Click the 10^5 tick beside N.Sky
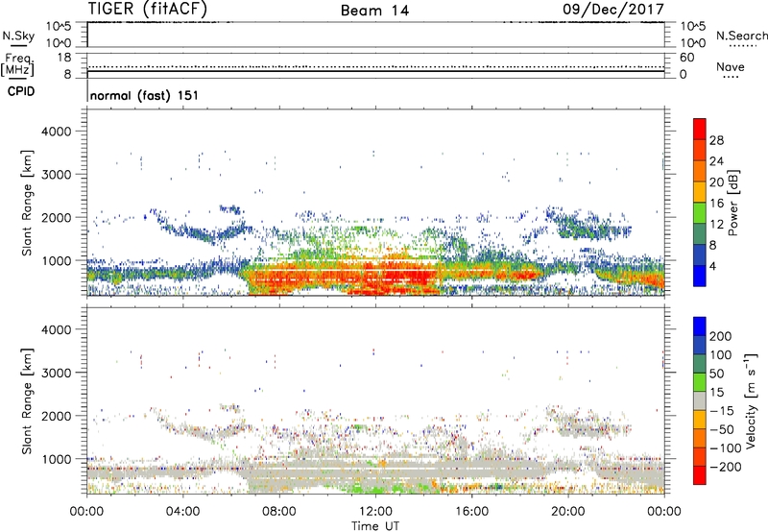The width and height of the screenshot is (768, 532). [59, 26]
